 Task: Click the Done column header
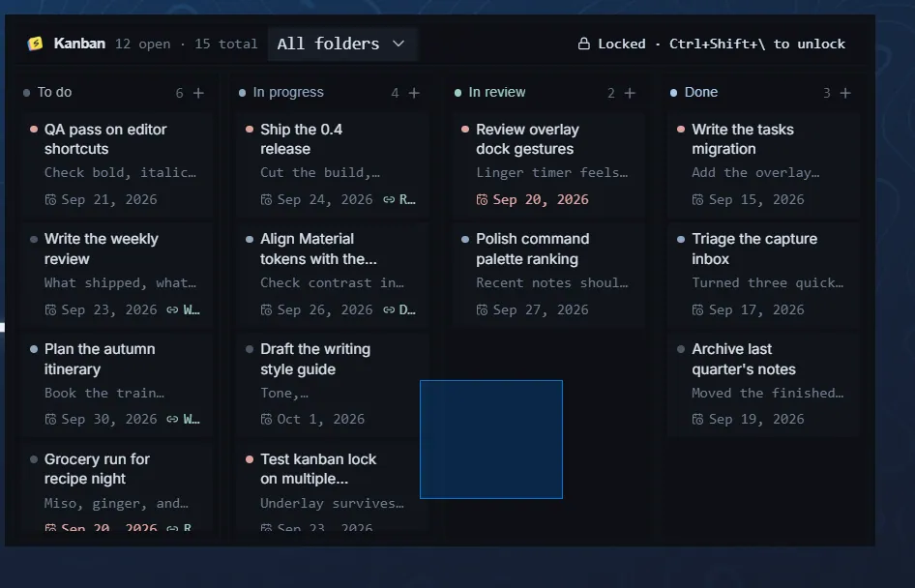(701, 92)
